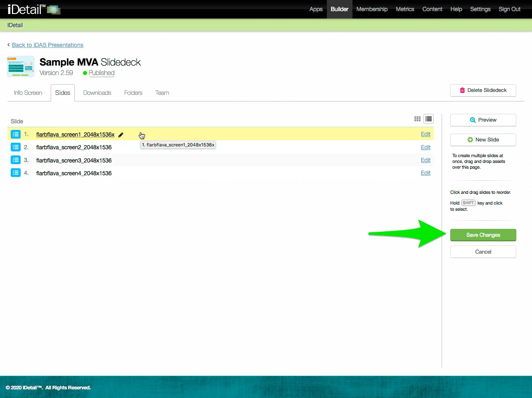The width and height of the screenshot is (532, 398).
Task: Click the Sample MVA Slidedeck title
Action: pyautogui.click(x=90, y=62)
